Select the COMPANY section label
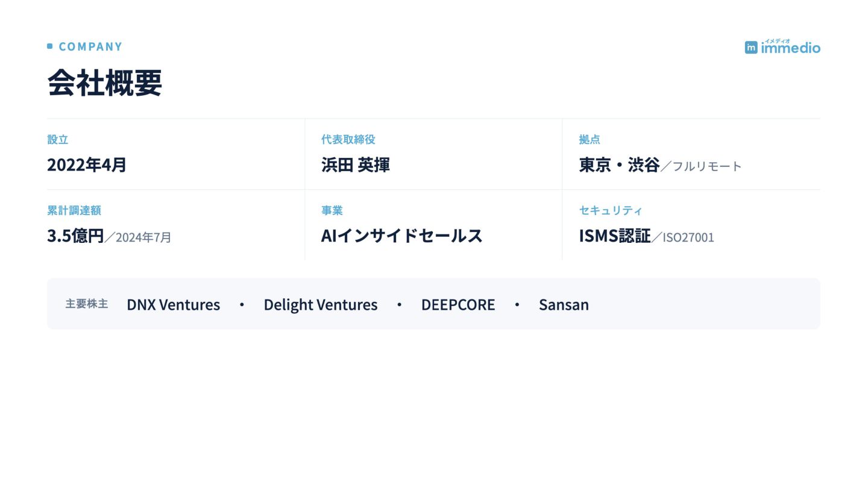This screenshot has height=488, width=868. click(90, 46)
